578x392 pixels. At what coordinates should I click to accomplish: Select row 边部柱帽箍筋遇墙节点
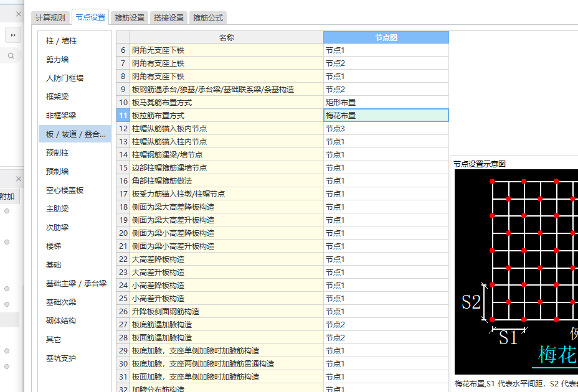226,168
